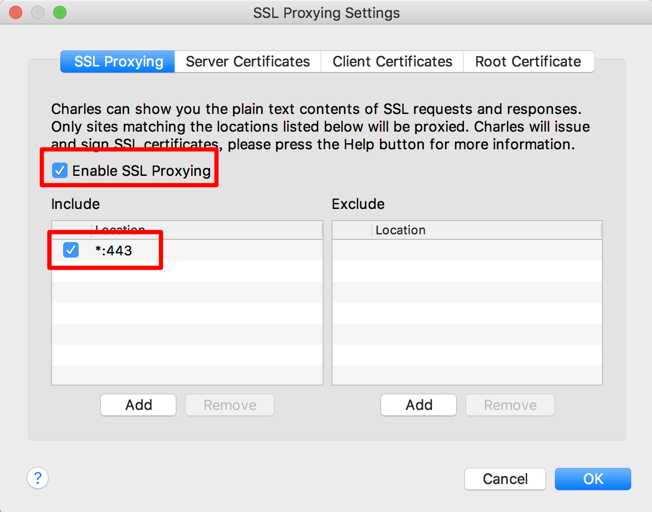This screenshot has width=652, height=512.
Task: Cancel the SSL Proxying Settings dialog
Action: [x=505, y=479]
